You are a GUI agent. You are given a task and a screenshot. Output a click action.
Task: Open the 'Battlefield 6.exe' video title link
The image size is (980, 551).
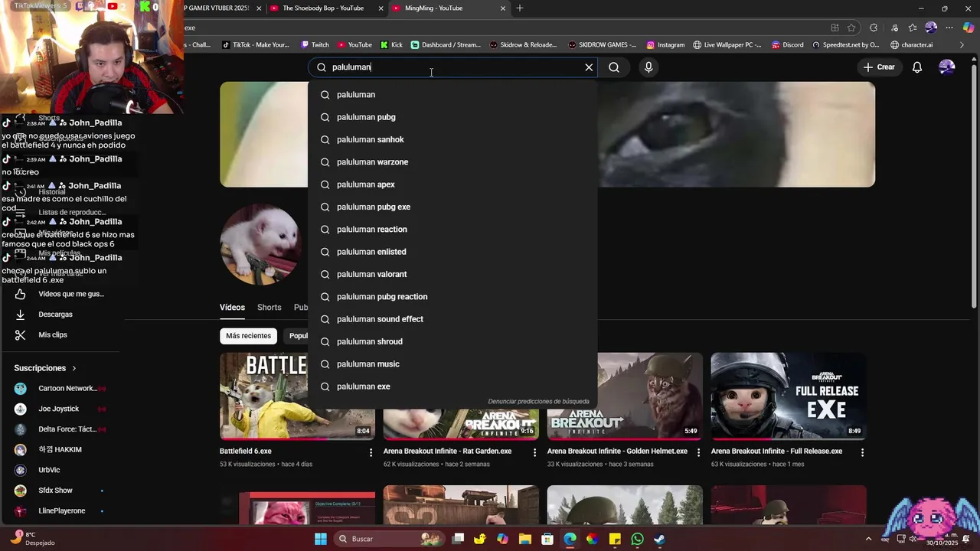(x=246, y=452)
